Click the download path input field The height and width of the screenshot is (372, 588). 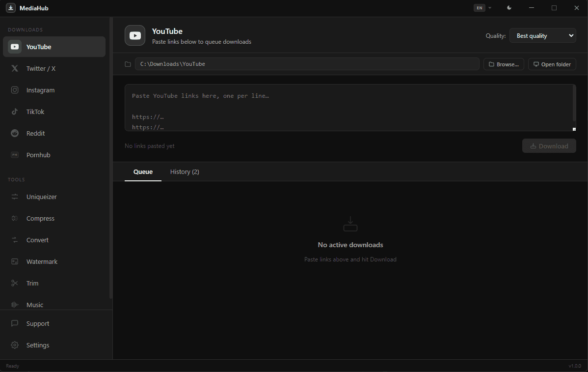(x=307, y=64)
